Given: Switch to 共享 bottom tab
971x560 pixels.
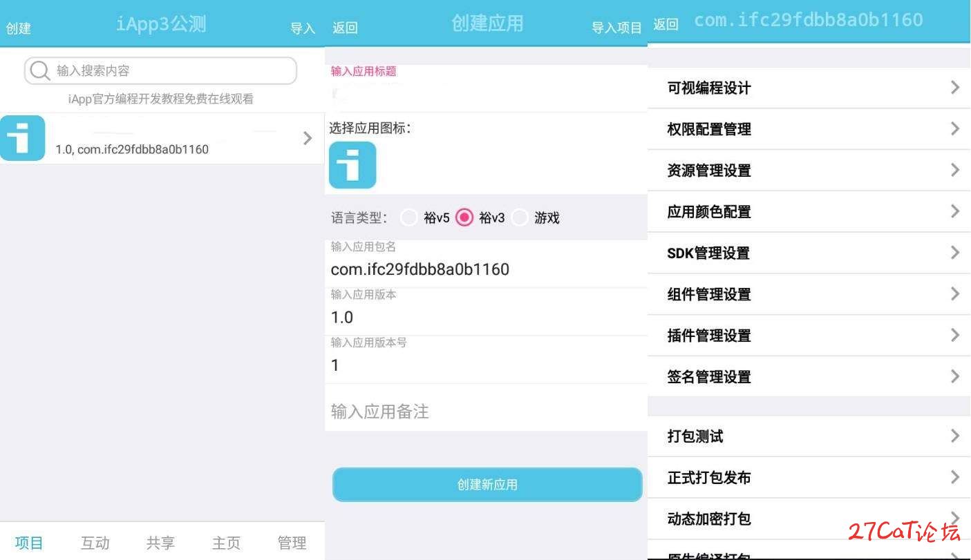Looking at the screenshot, I should point(160,543).
